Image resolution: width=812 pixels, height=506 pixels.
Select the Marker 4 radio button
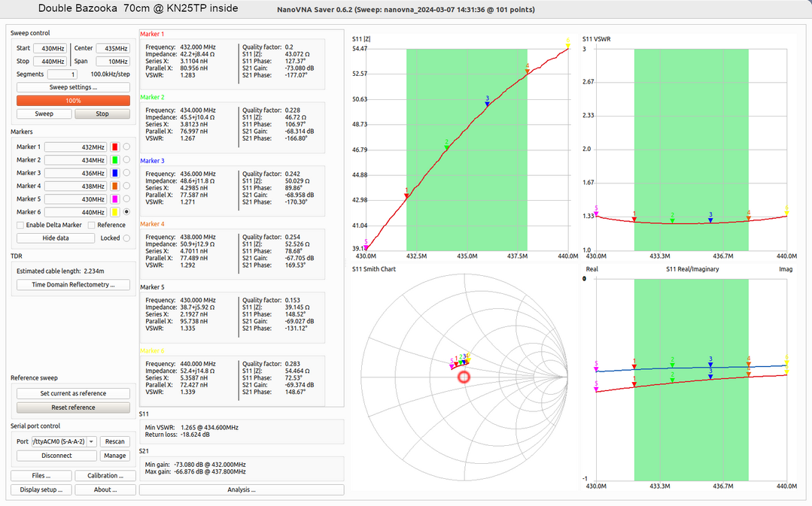pyautogui.click(x=126, y=186)
